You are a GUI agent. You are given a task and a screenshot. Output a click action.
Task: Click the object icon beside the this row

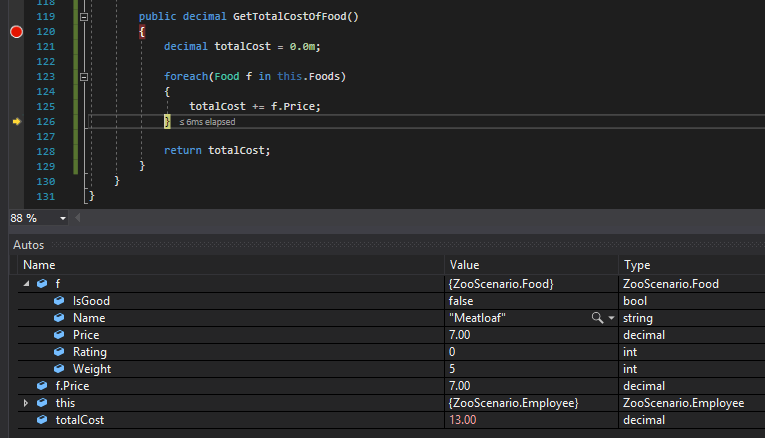pyautogui.click(x=42, y=403)
